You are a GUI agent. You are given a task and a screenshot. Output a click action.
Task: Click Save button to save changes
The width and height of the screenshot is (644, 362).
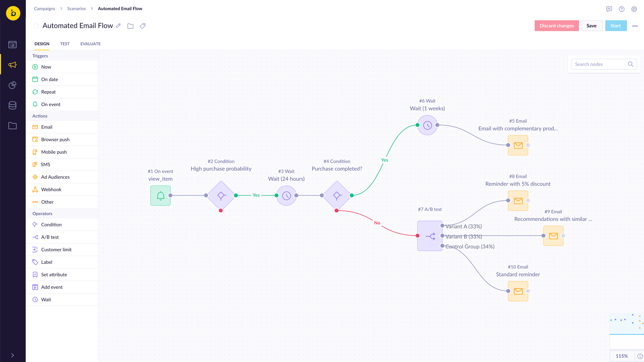point(592,25)
